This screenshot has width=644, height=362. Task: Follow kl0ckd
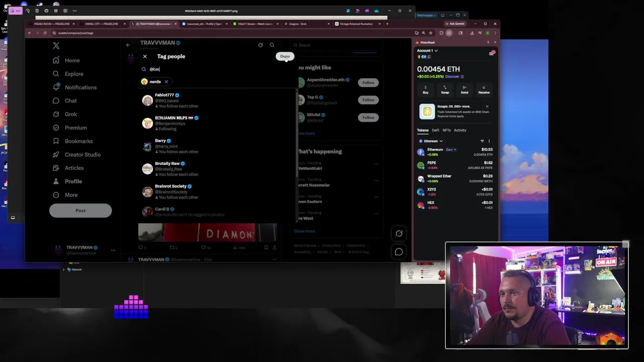(x=368, y=118)
